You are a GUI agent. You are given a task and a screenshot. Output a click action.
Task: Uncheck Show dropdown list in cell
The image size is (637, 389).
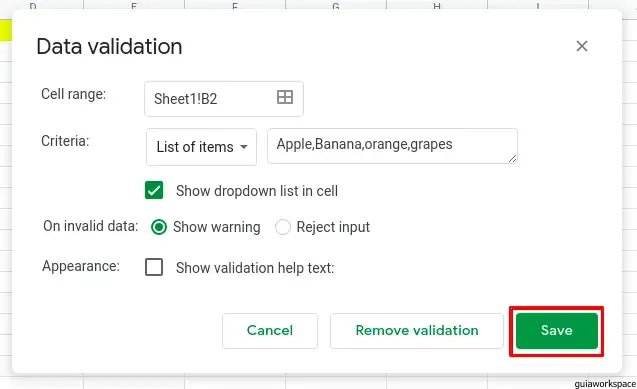pos(154,190)
